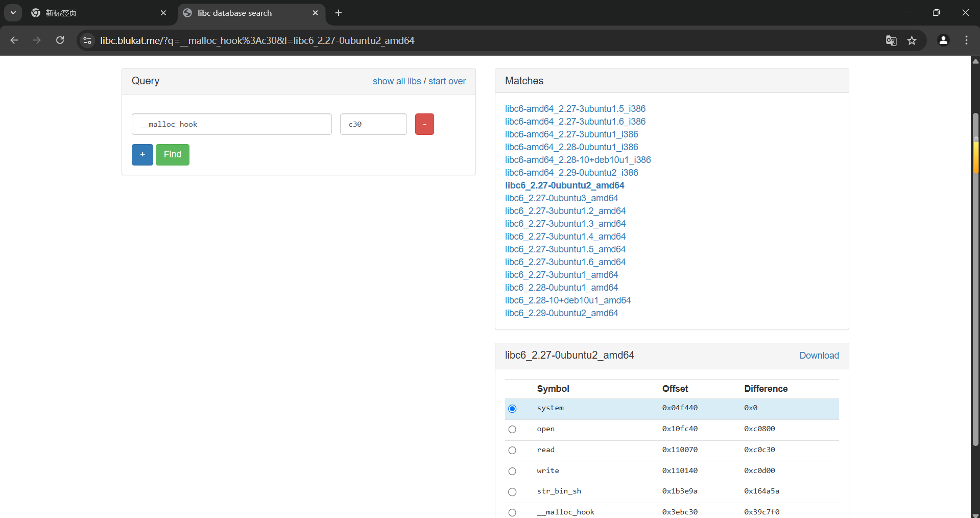This screenshot has width=980, height=518.
Task: Open libc6_2.27-3ubuntu1.6_amd64 match
Action: click(565, 262)
